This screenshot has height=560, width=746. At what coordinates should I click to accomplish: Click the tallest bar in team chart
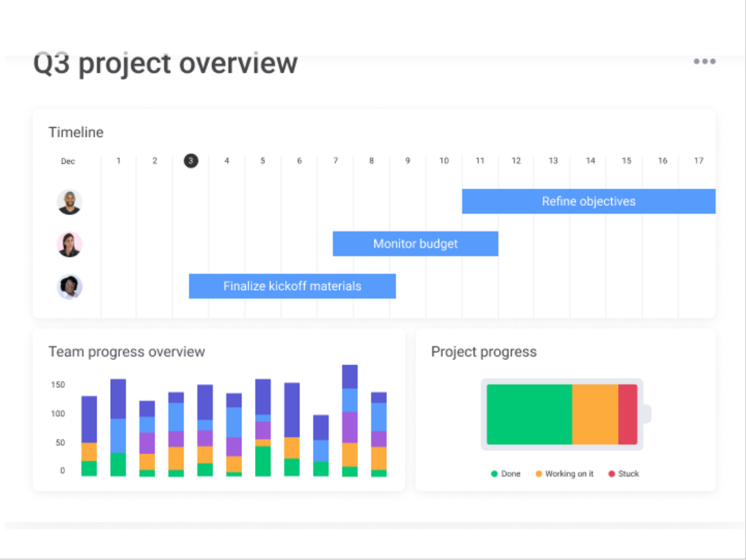(x=350, y=418)
